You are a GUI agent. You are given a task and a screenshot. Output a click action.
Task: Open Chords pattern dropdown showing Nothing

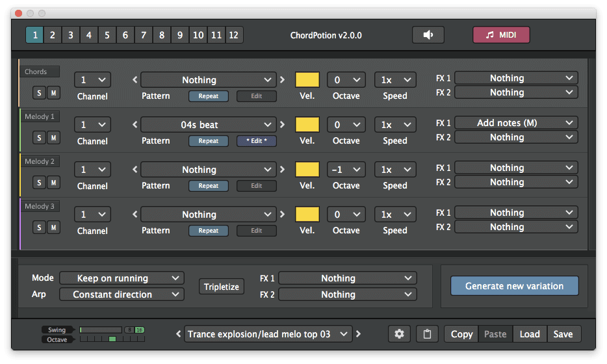tap(209, 80)
